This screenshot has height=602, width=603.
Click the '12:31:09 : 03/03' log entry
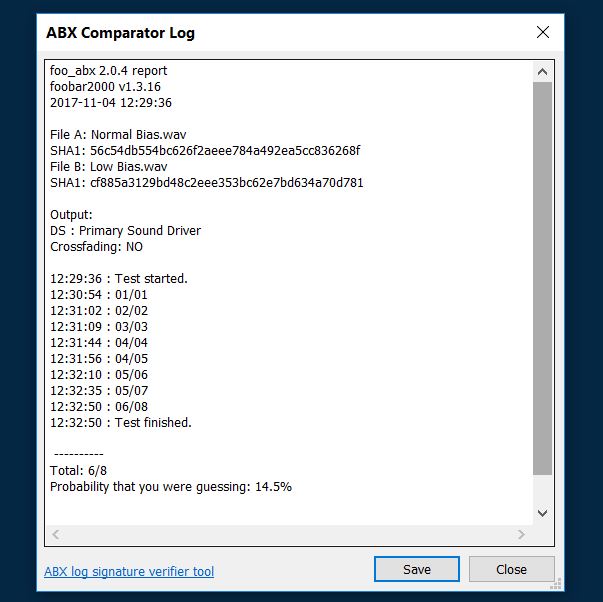[x=99, y=327]
